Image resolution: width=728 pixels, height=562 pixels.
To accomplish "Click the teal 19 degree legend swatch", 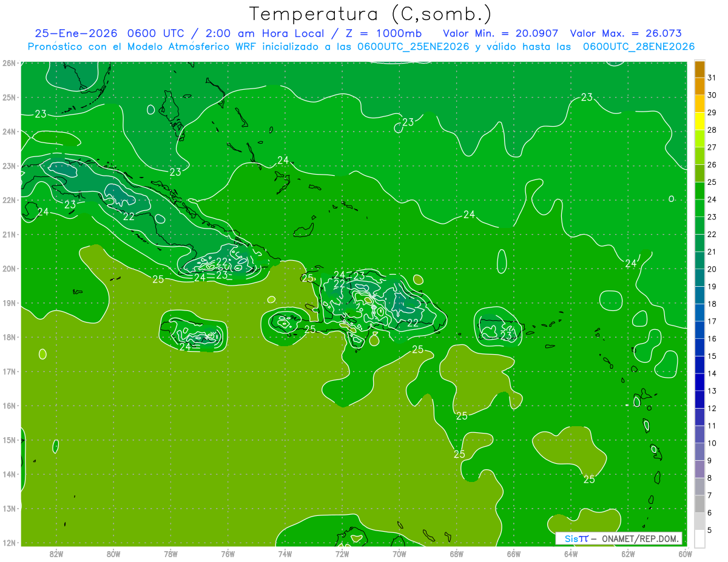I will (699, 278).
